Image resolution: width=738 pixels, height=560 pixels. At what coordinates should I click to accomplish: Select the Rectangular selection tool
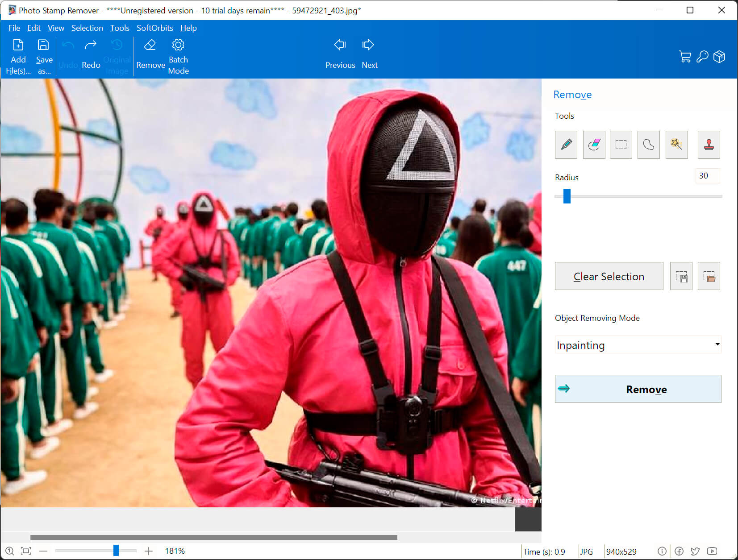621,145
